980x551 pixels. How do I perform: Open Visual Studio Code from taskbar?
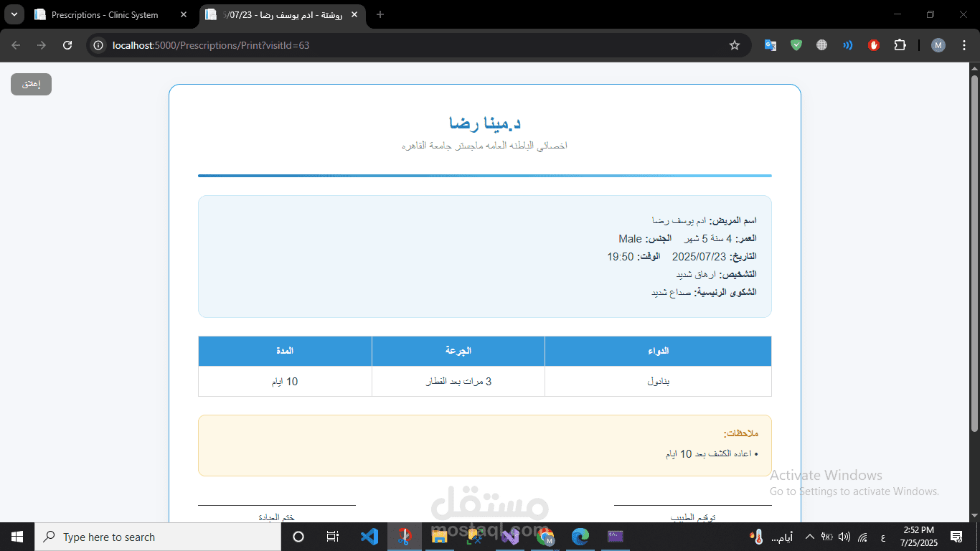(369, 537)
